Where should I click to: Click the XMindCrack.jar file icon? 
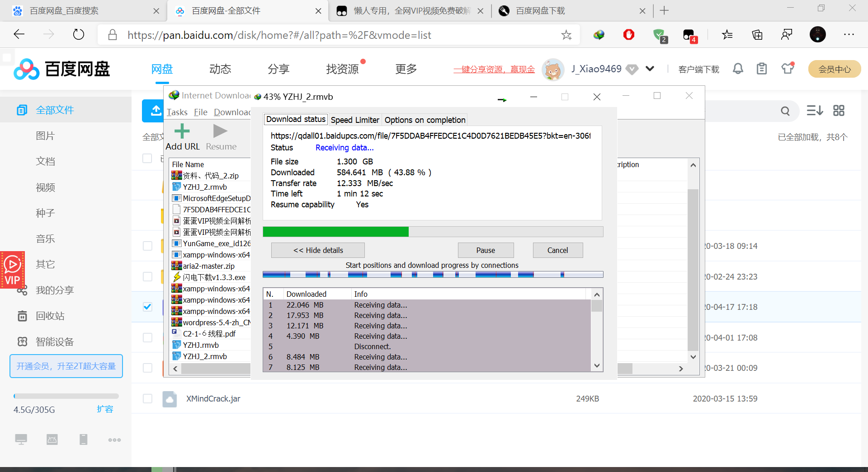click(x=170, y=399)
